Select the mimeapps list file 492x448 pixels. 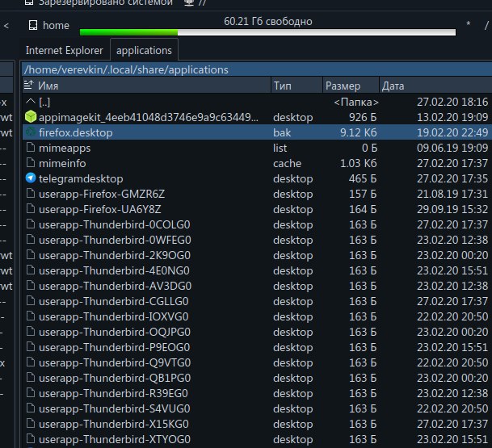[257, 148]
